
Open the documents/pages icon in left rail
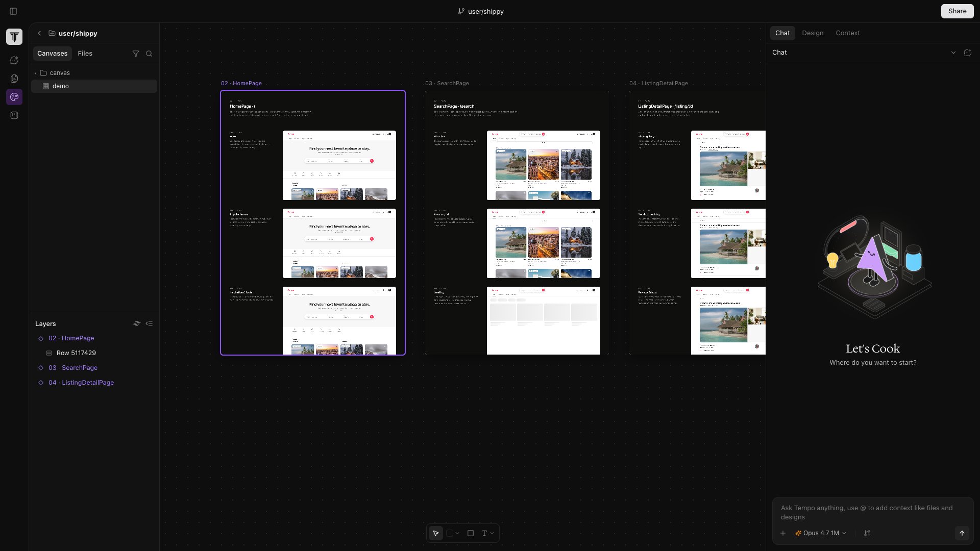(14, 79)
